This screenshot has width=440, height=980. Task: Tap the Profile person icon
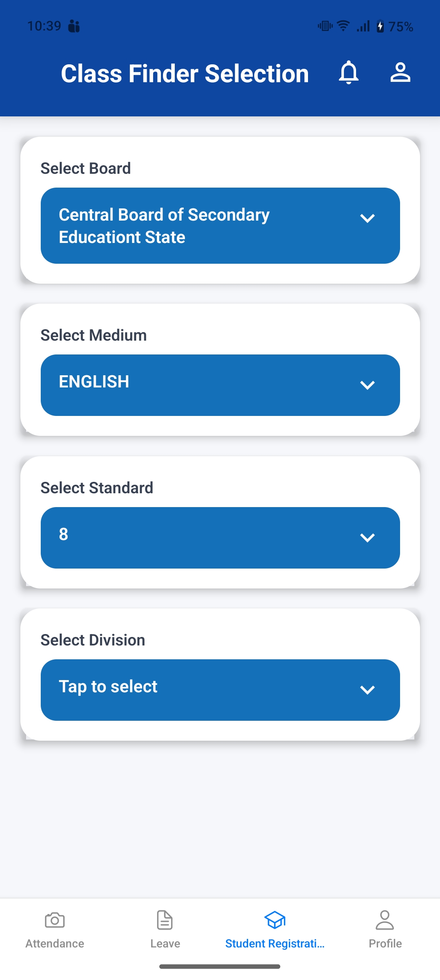[385, 920]
